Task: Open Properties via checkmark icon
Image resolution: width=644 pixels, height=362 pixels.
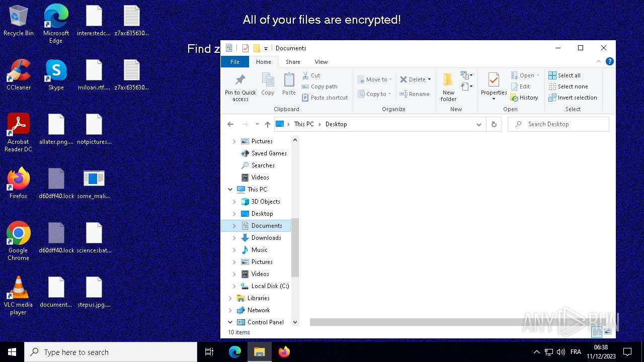Action: 494,80
